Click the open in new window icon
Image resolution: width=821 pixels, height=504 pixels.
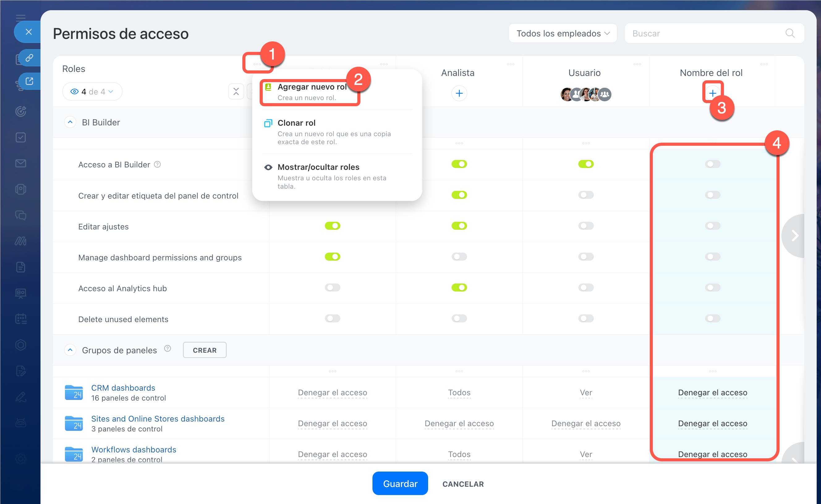point(29,81)
